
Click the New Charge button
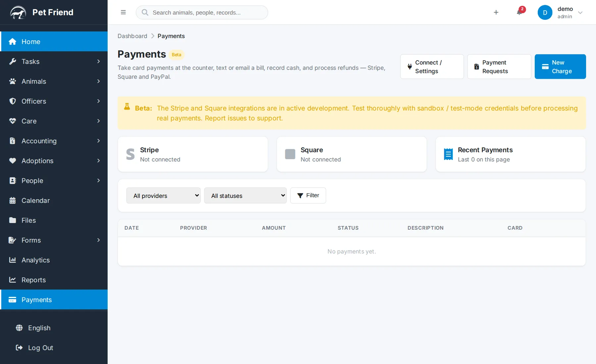pyautogui.click(x=560, y=67)
